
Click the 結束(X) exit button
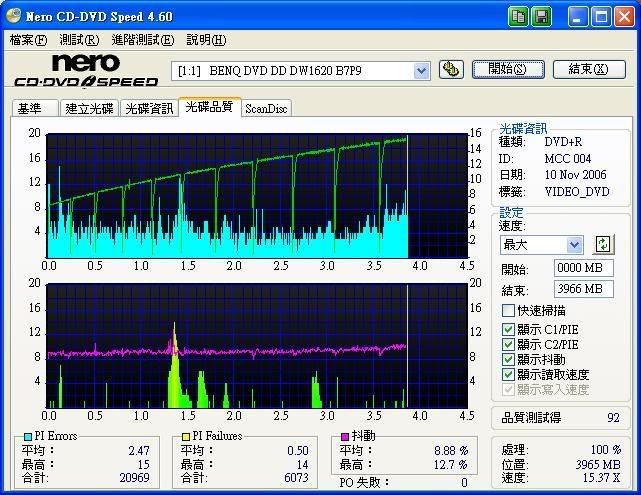589,69
